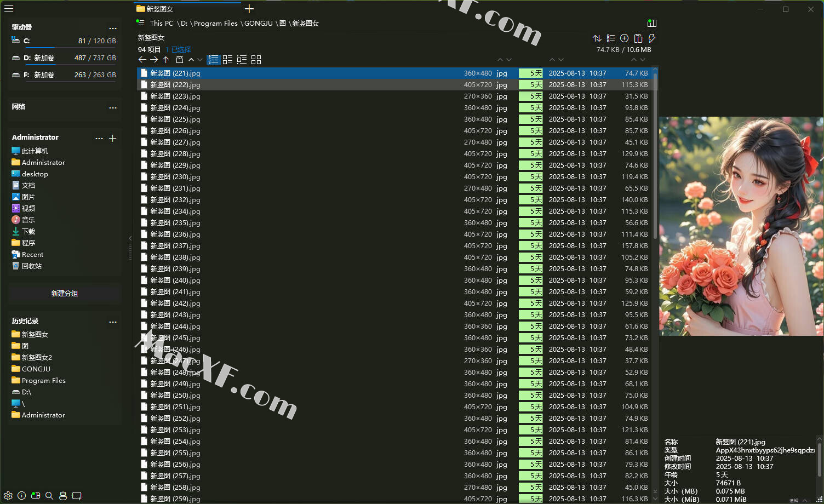Viewport: 824px width, 504px height.
Task: Open the hamburger menu beside the path bar
Action: click(141, 23)
